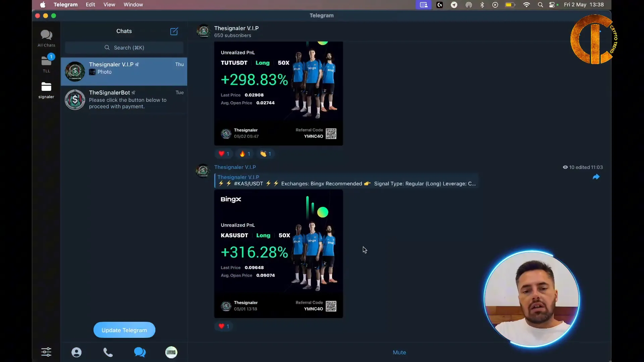Click the Thesignaler V.I.P sender name in message

tap(235, 167)
